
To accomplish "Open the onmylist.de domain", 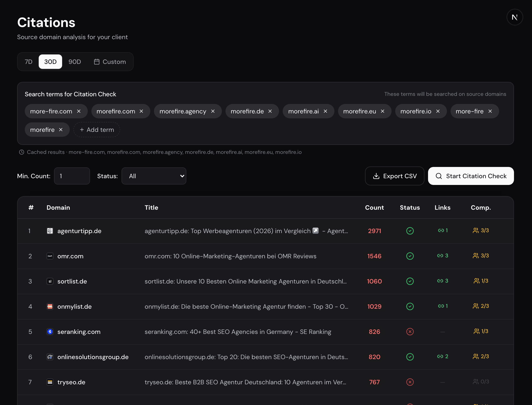I will [x=74, y=306].
